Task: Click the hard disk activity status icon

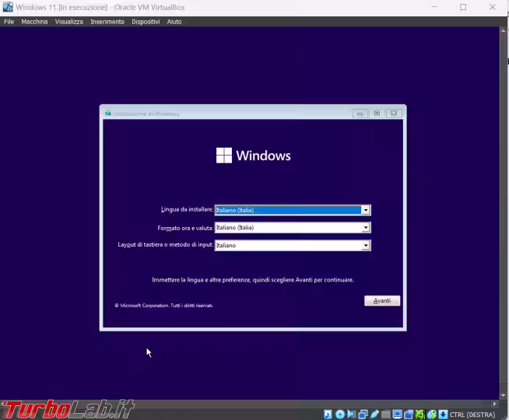Action: click(328, 414)
